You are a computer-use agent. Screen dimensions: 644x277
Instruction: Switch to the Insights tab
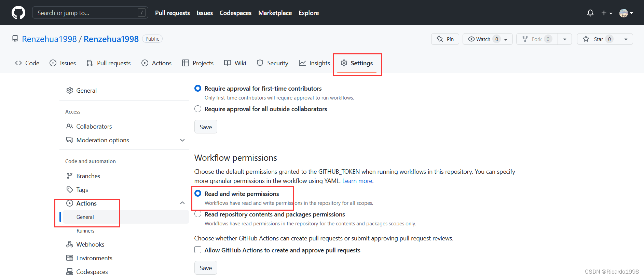tap(314, 63)
